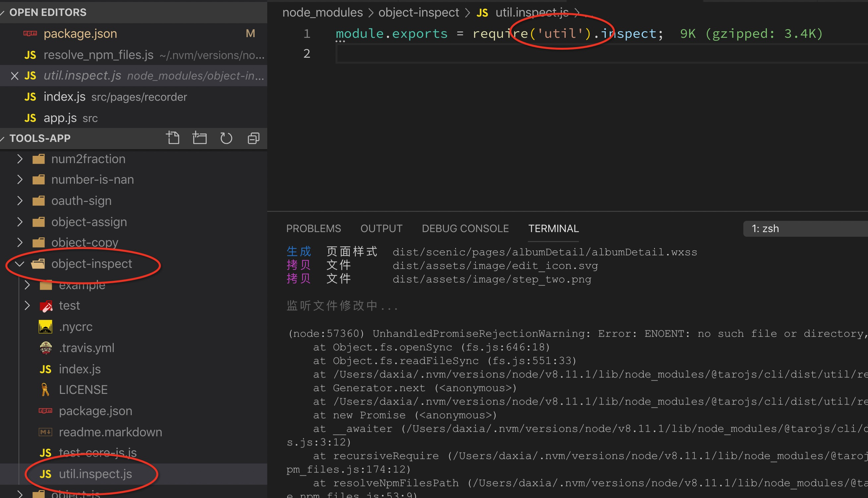Click the JS icon beside index.js
The height and width of the screenshot is (498, 868).
(45, 369)
